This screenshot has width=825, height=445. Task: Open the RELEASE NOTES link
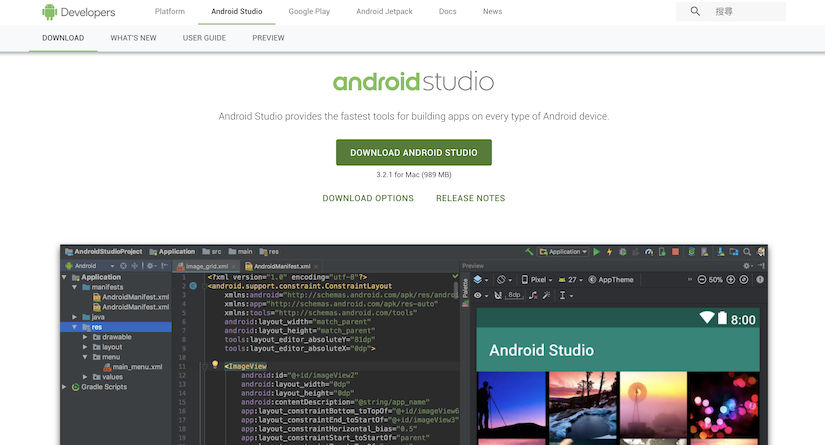470,198
